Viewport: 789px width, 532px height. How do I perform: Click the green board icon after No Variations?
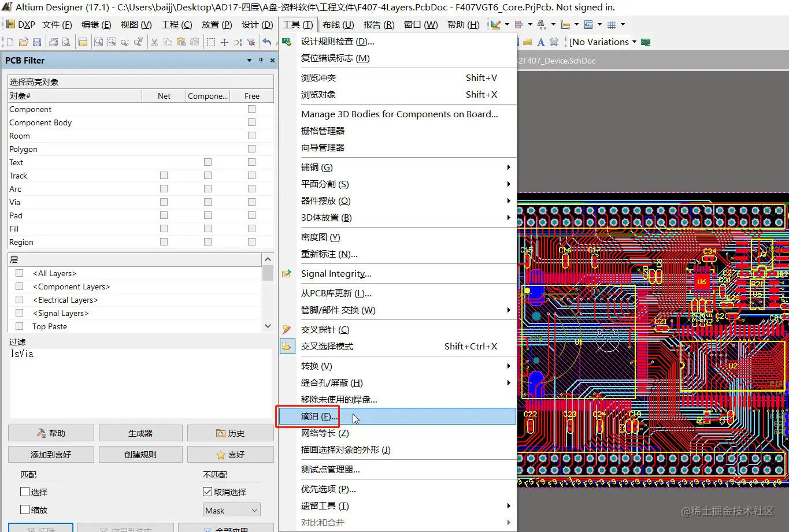point(646,42)
